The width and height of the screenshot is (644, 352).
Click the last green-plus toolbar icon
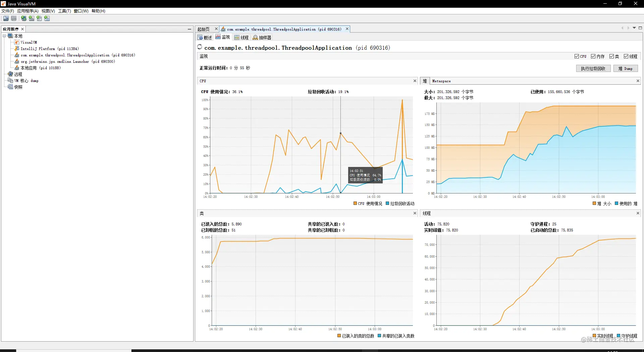click(x=47, y=18)
